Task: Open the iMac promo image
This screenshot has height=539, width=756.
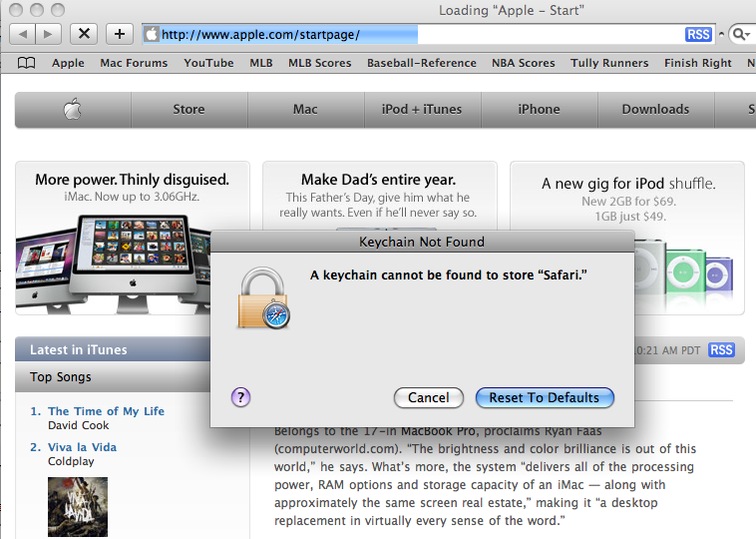Action: pos(113,263)
